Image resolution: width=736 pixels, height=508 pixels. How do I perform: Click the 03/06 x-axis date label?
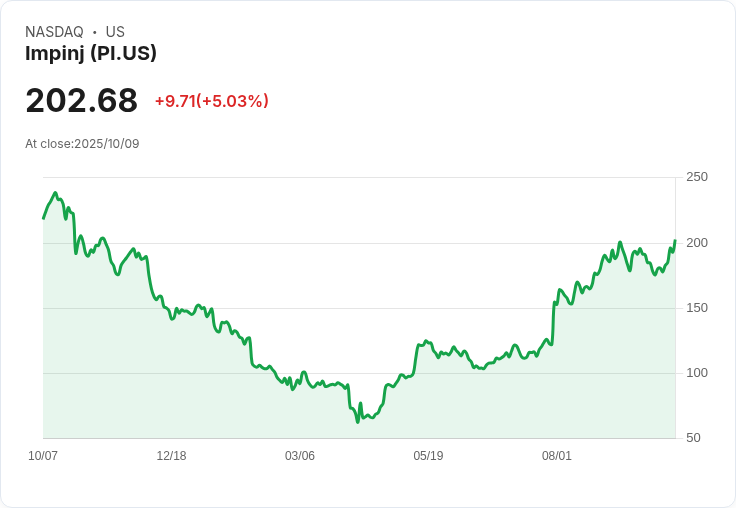[299, 456]
